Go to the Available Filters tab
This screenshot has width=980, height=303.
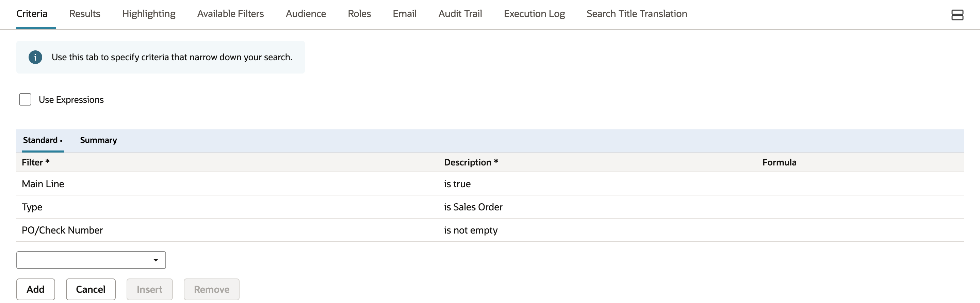(x=231, y=14)
